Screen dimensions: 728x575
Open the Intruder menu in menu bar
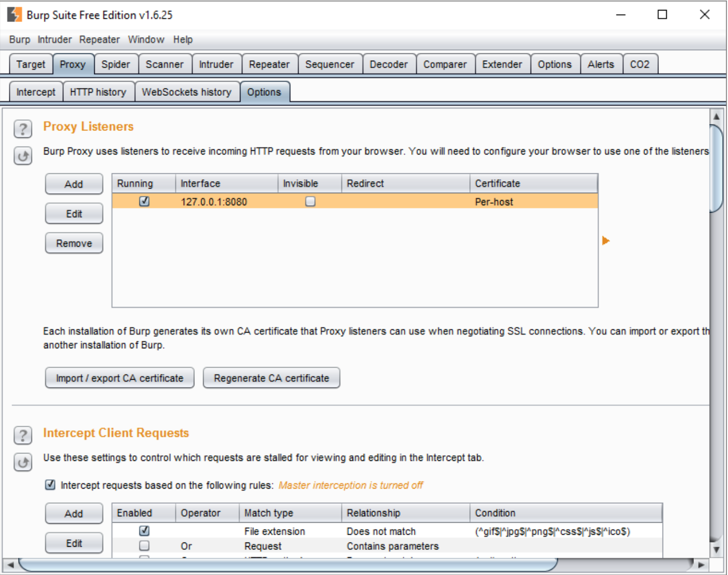click(x=54, y=39)
